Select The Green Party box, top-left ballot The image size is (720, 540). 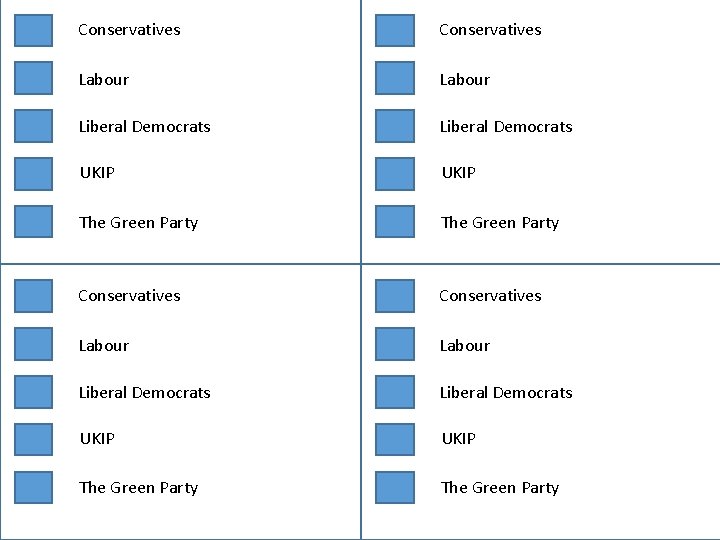[34, 221]
